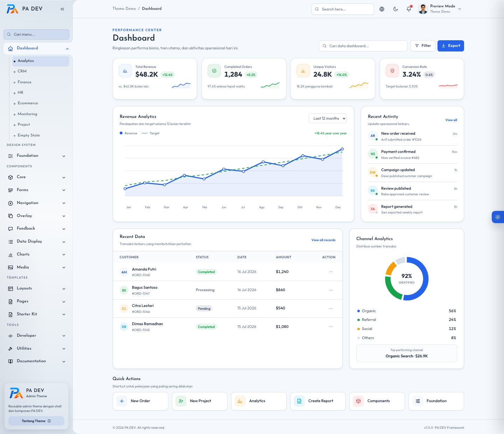Collapse the sidebar with the double-chevron icon
The height and width of the screenshot is (434, 504).
tap(62, 9)
